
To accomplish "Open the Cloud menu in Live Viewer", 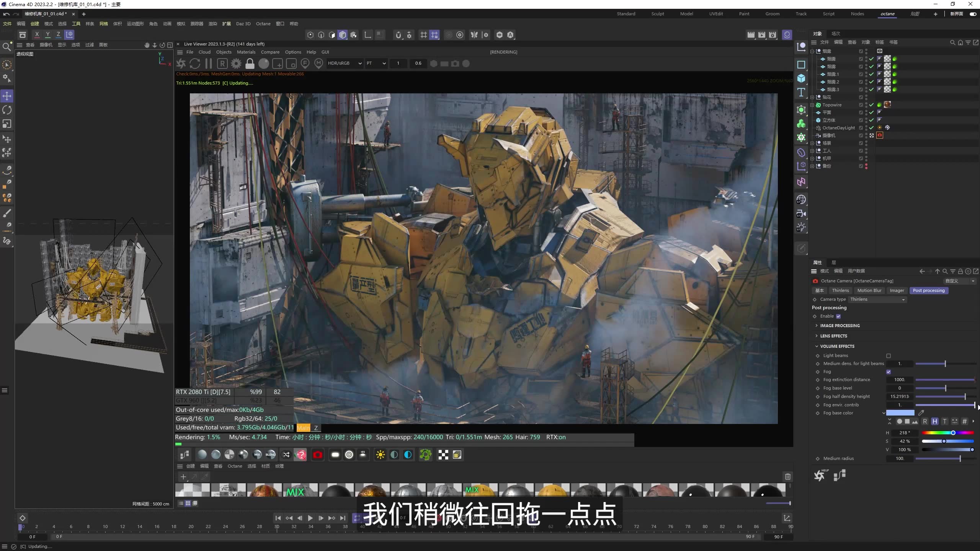I will 204,52.
